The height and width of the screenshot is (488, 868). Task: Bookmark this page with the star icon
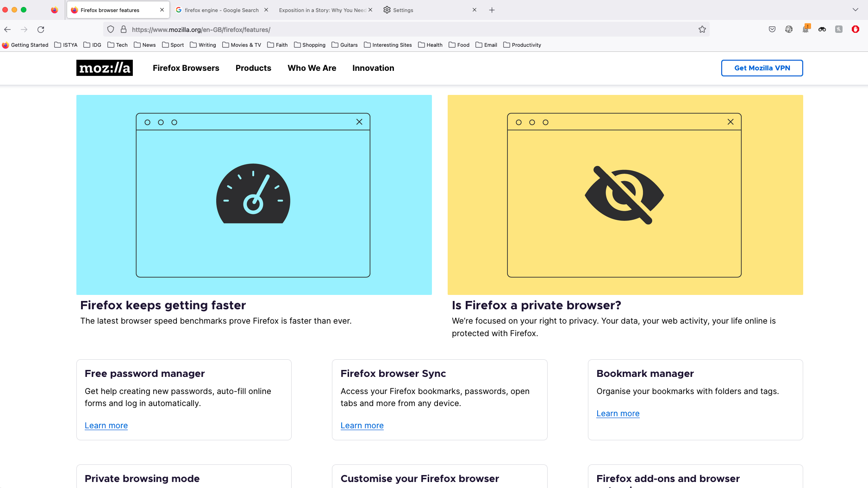(702, 30)
